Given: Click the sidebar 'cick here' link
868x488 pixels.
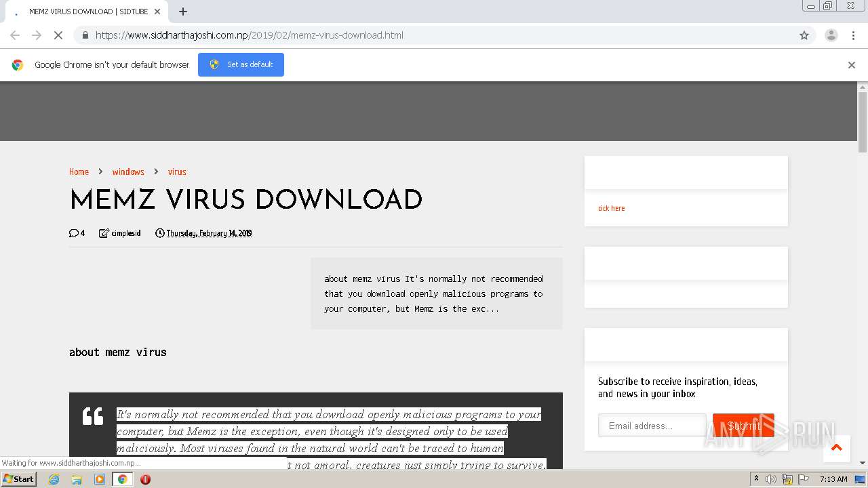Looking at the screenshot, I should pos(611,208).
